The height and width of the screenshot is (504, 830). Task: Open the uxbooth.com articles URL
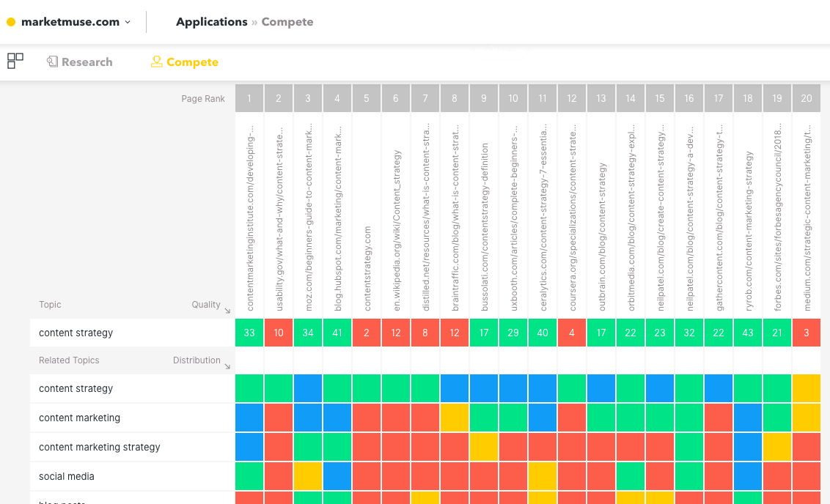(x=514, y=218)
